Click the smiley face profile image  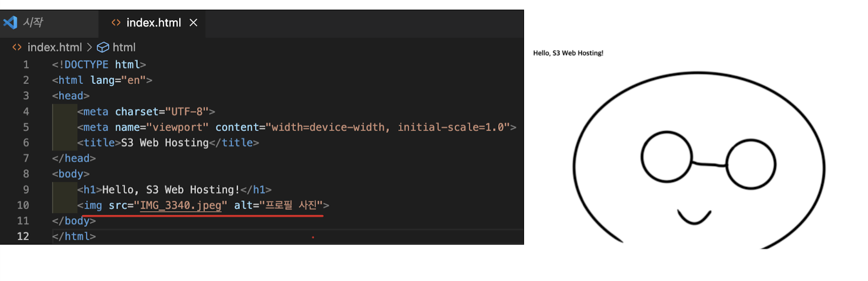(x=699, y=160)
